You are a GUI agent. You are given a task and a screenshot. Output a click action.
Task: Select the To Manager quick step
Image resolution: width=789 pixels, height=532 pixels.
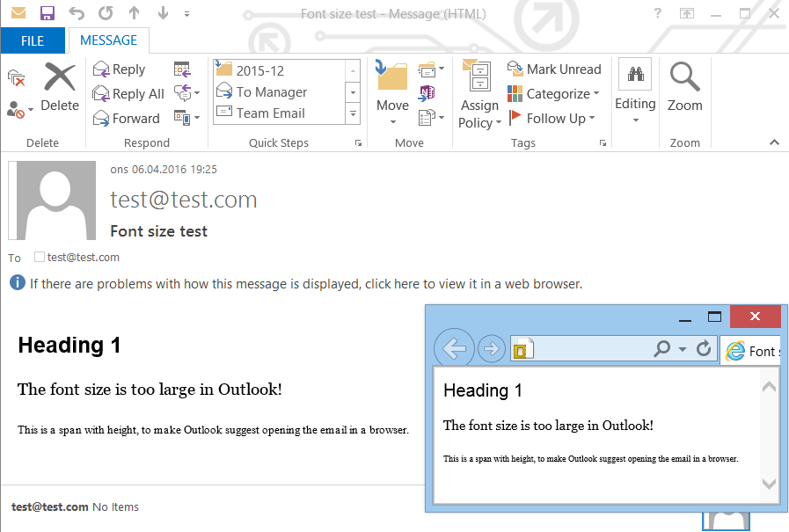[x=271, y=92]
